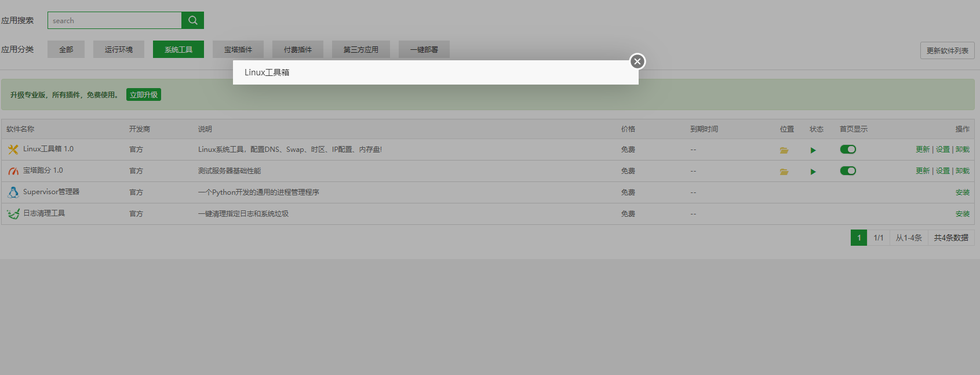Screen dimensions: 980x375
Task: Select the 第三方应用 category tab
Action: click(x=361, y=49)
